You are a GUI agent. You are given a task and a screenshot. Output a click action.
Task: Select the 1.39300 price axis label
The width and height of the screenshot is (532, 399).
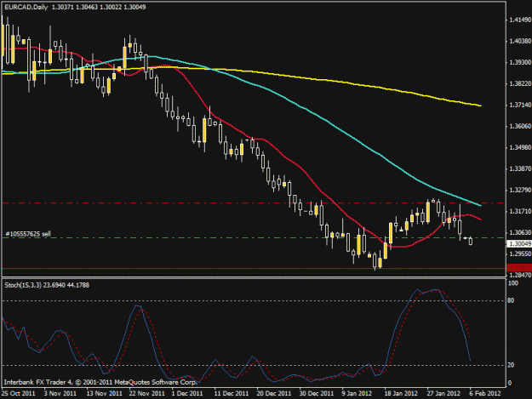[520, 62]
